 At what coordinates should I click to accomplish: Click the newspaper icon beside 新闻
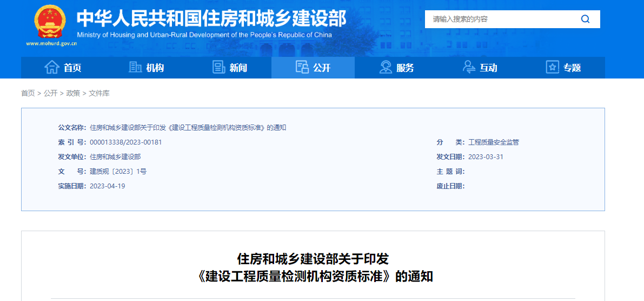pos(219,67)
